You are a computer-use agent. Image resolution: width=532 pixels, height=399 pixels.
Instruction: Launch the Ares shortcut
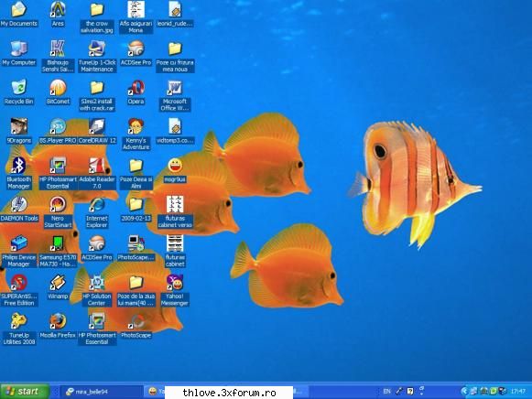58,14
